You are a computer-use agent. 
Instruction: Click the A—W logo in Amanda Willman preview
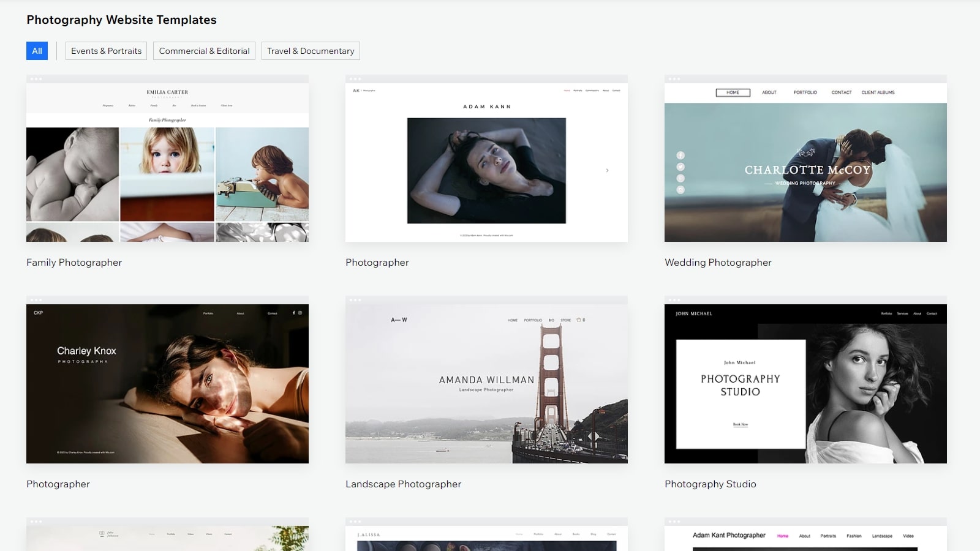click(x=399, y=320)
